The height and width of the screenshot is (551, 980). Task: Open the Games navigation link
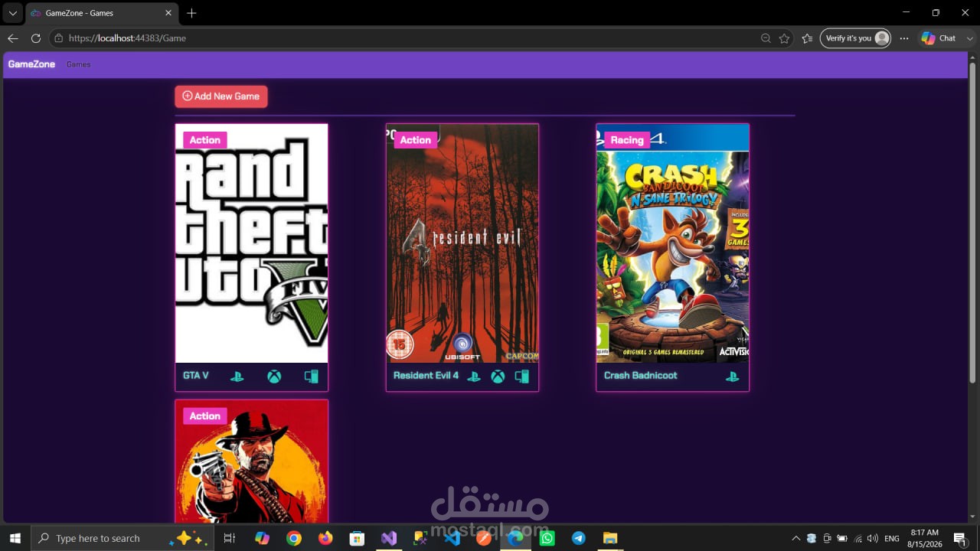[79, 64]
